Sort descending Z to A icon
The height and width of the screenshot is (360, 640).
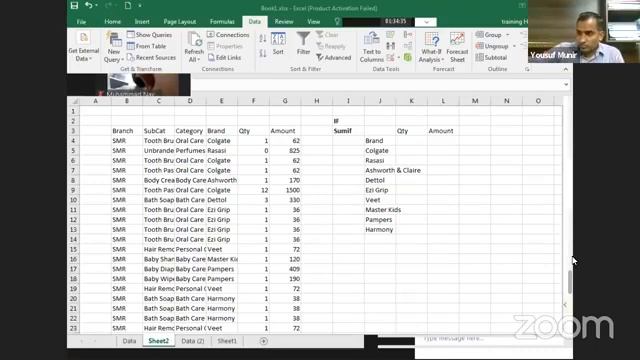[x=262, y=53]
